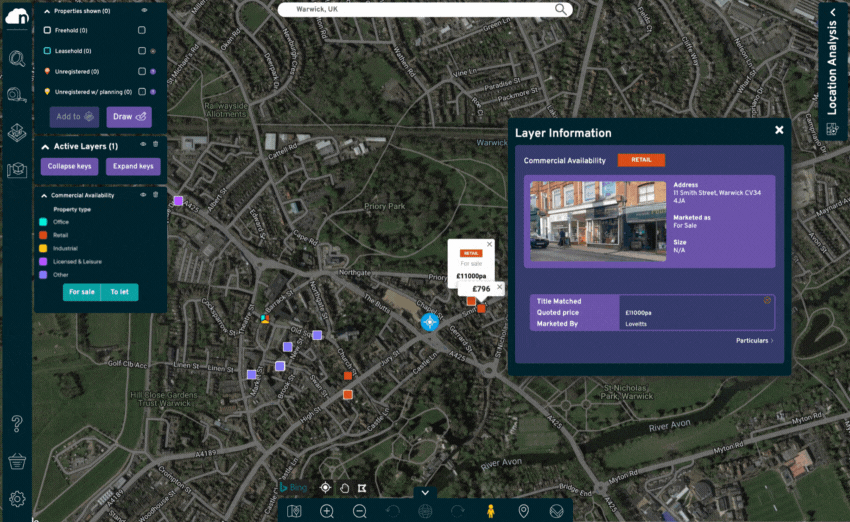Open help via the question mark icon
850x522 pixels.
pyautogui.click(x=17, y=423)
